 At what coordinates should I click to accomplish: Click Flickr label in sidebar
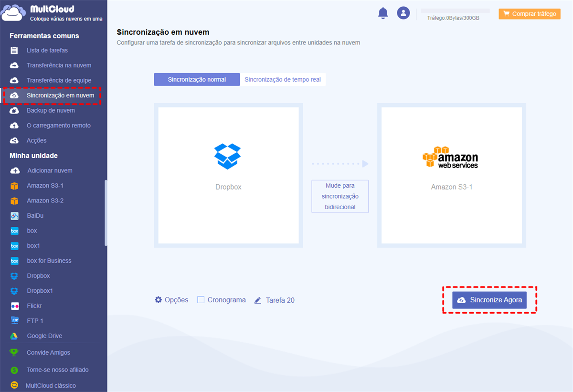(34, 306)
